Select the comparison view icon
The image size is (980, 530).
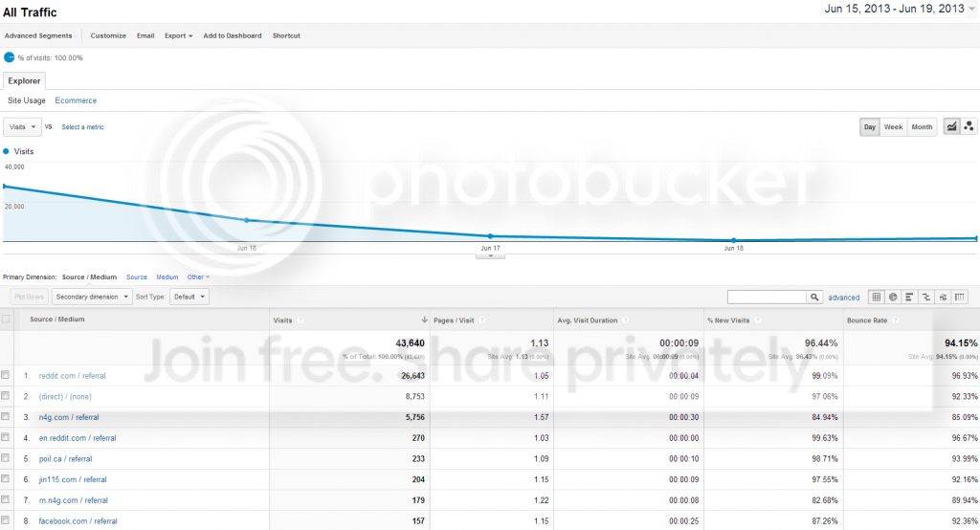click(926, 298)
